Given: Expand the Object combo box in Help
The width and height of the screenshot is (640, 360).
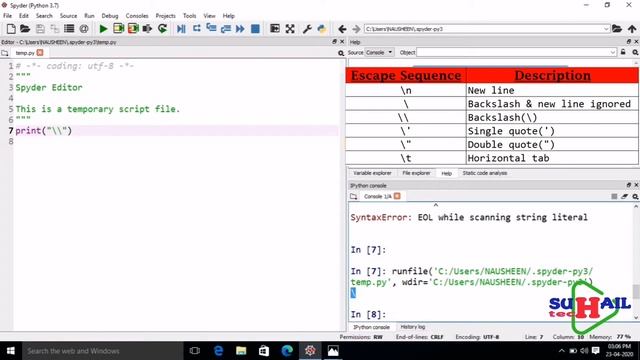Looking at the screenshot, I should pos(612,52).
